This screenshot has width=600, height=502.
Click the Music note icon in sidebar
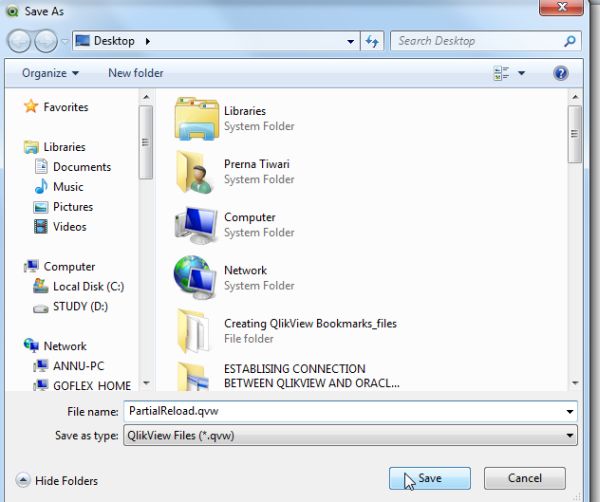pos(41,186)
